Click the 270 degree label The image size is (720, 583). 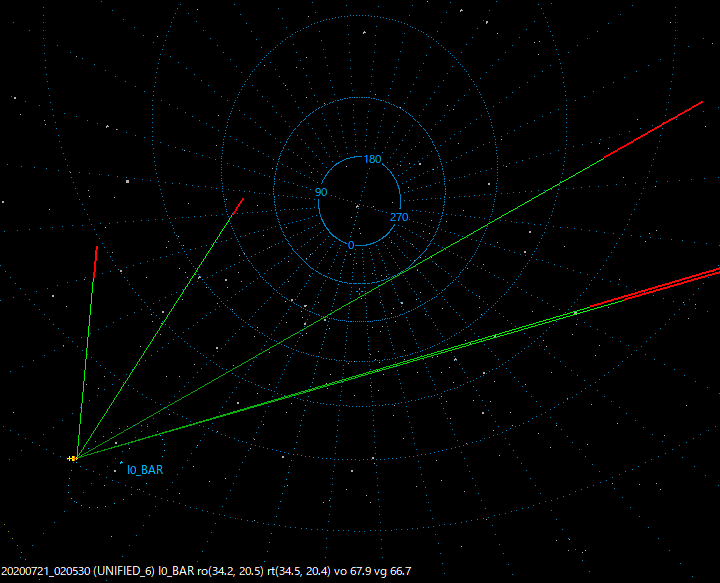pyautogui.click(x=399, y=217)
